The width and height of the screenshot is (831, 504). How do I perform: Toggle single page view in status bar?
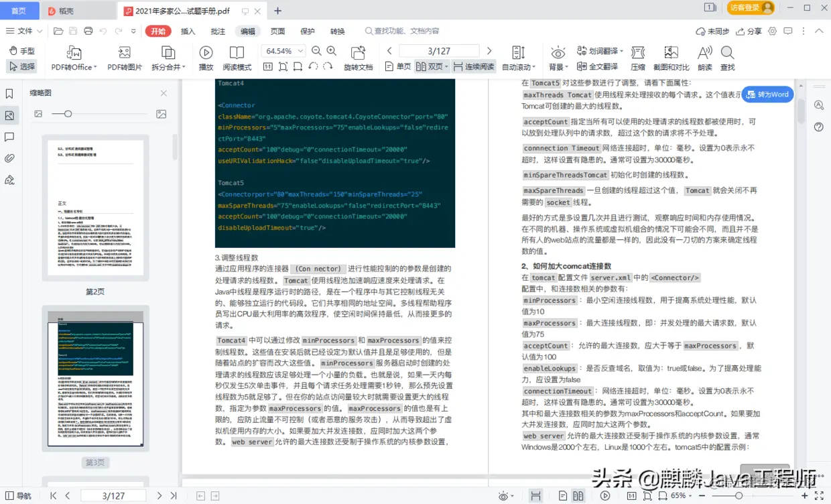click(562, 496)
